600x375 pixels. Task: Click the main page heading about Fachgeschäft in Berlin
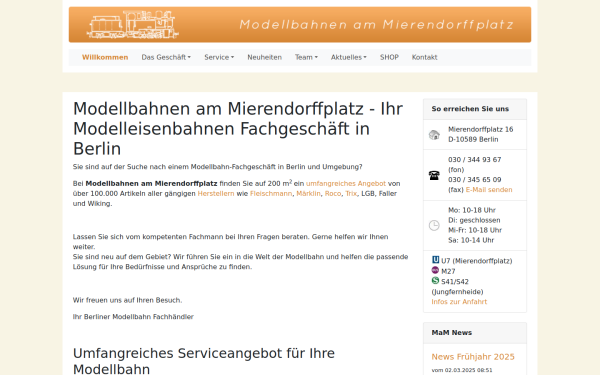(x=238, y=129)
